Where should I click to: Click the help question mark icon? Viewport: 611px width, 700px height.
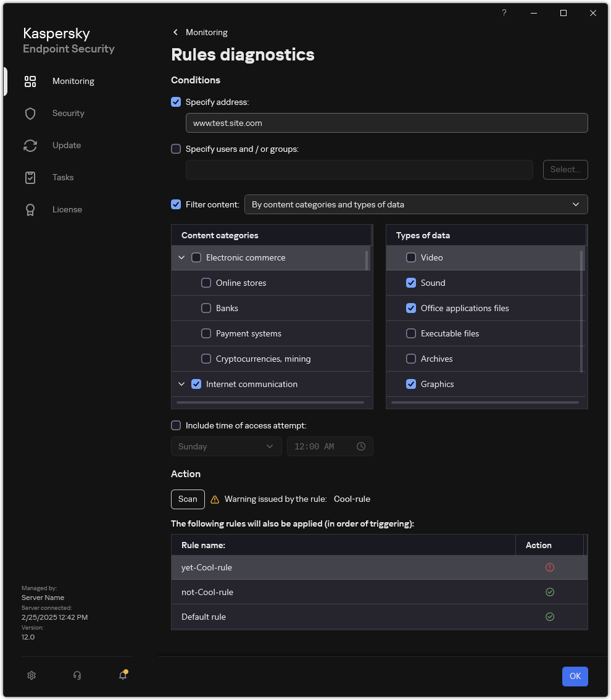(504, 13)
